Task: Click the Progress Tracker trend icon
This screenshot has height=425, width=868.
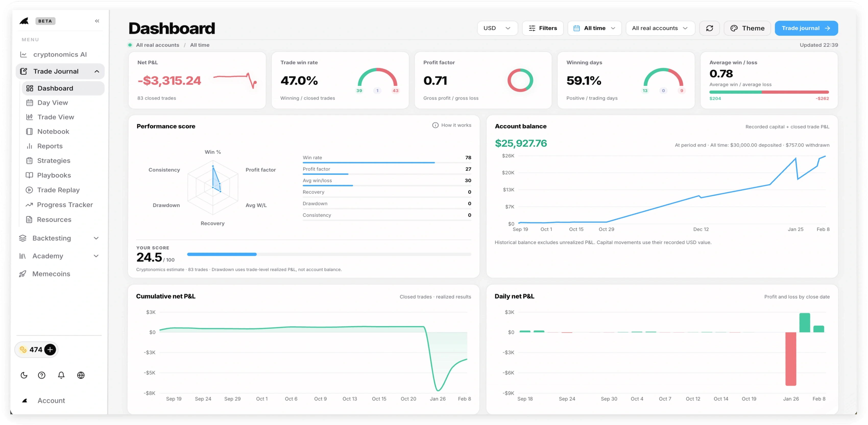Action: [29, 205]
